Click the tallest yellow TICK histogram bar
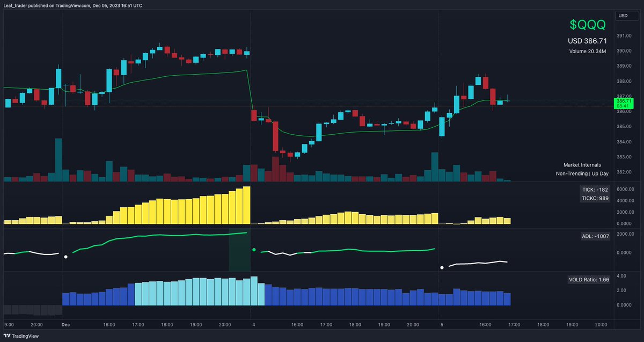 (x=246, y=204)
